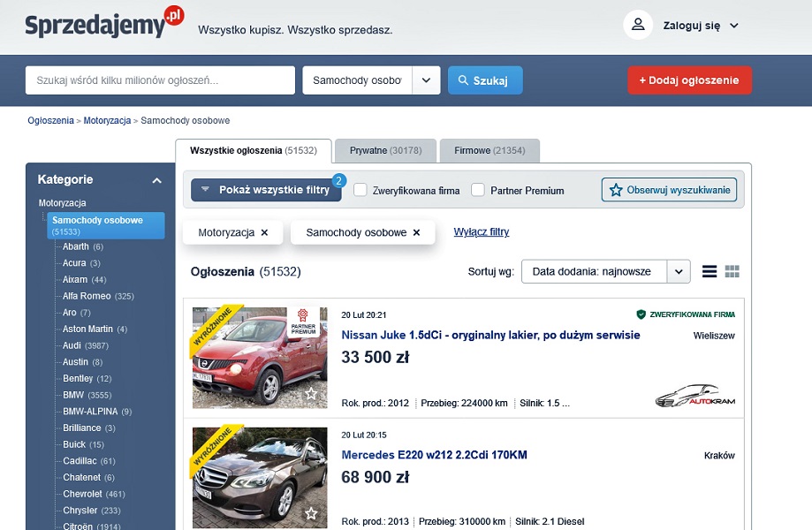Click the filter count badge showing 2
The image size is (812, 530).
tap(338, 180)
